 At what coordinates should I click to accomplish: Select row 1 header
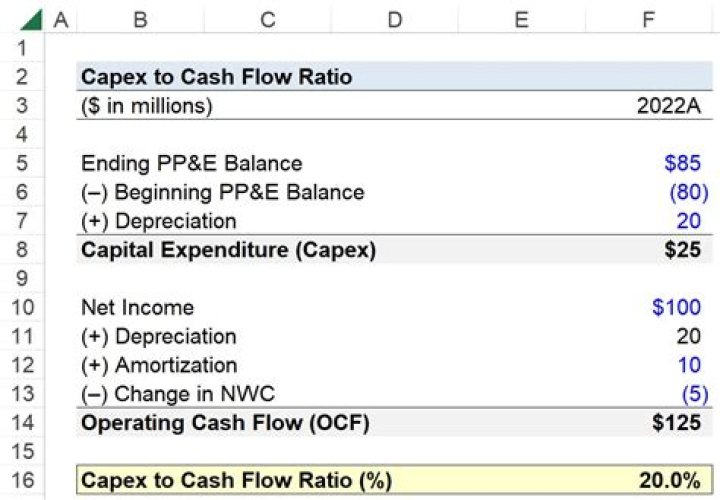pyautogui.click(x=23, y=47)
